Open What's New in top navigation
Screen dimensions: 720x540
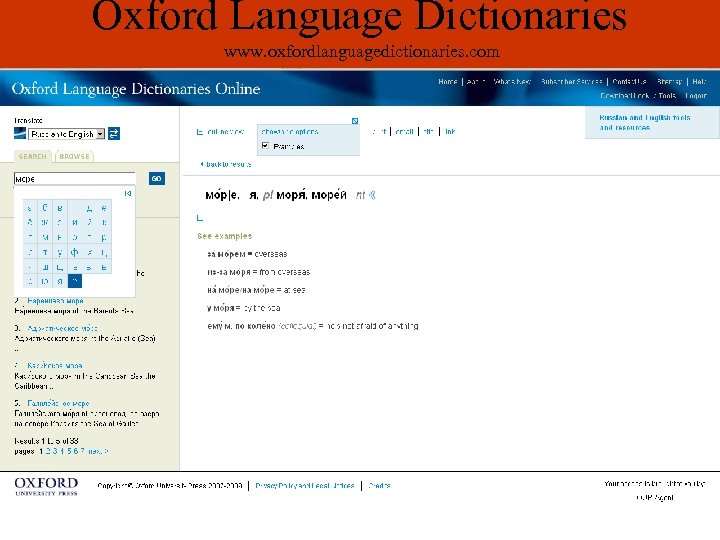[512, 82]
